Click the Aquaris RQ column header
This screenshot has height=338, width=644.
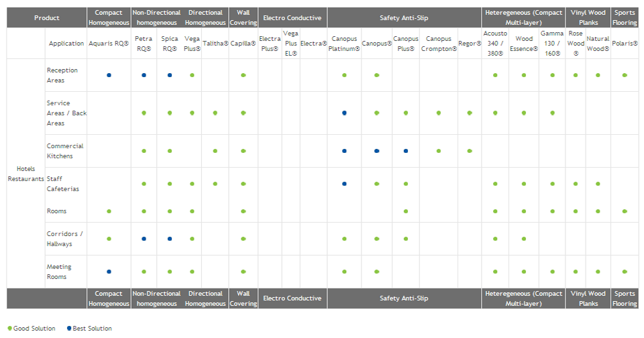tap(109, 44)
